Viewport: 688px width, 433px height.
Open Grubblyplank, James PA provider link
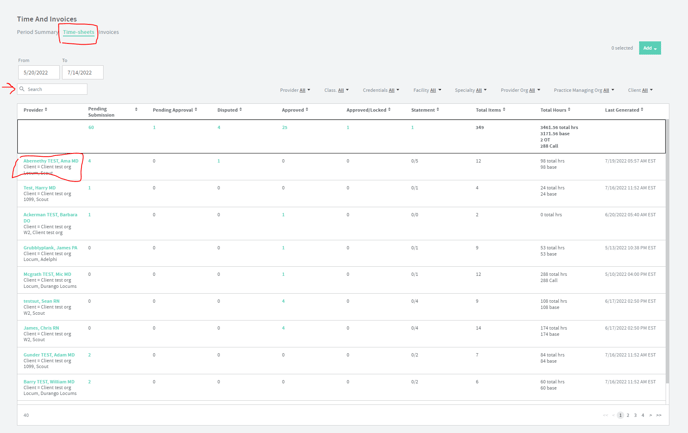pos(50,248)
